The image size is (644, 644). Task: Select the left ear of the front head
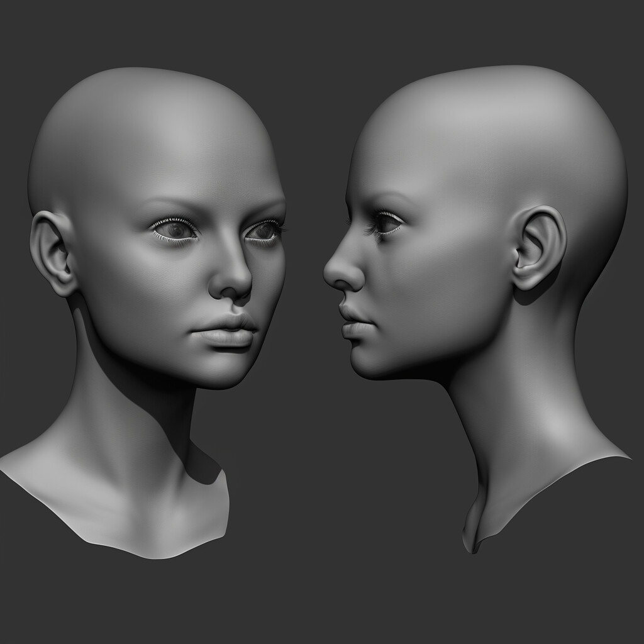point(53,252)
